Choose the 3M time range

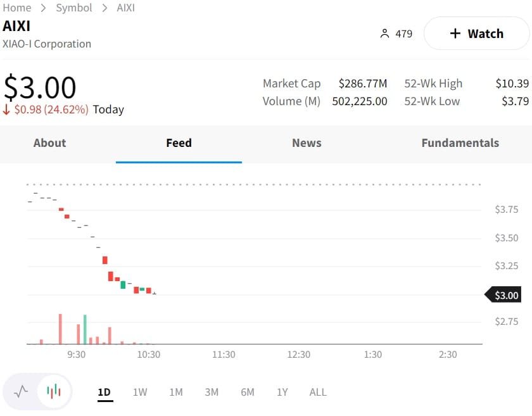pos(212,392)
